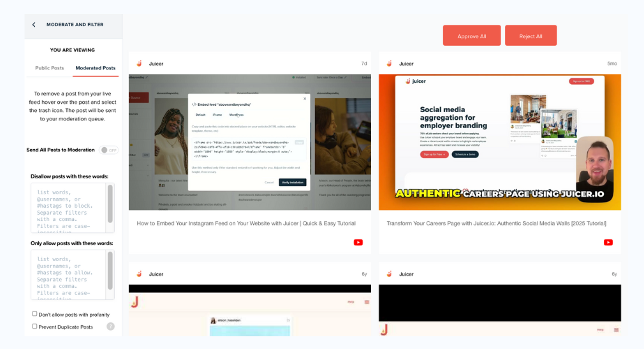The height and width of the screenshot is (349, 644).
Task: Focus the Disallow posts with these words field
Action: pyautogui.click(x=68, y=208)
